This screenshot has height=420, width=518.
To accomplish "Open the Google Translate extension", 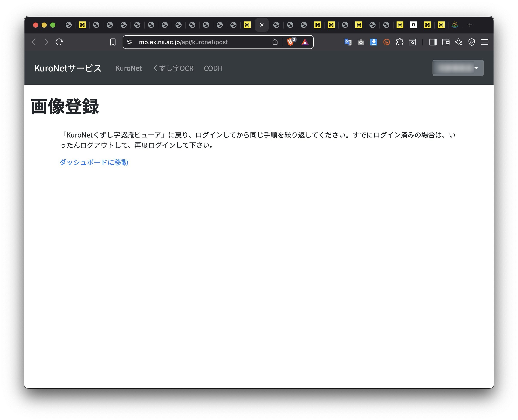I will pyautogui.click(x=348, y=42).
